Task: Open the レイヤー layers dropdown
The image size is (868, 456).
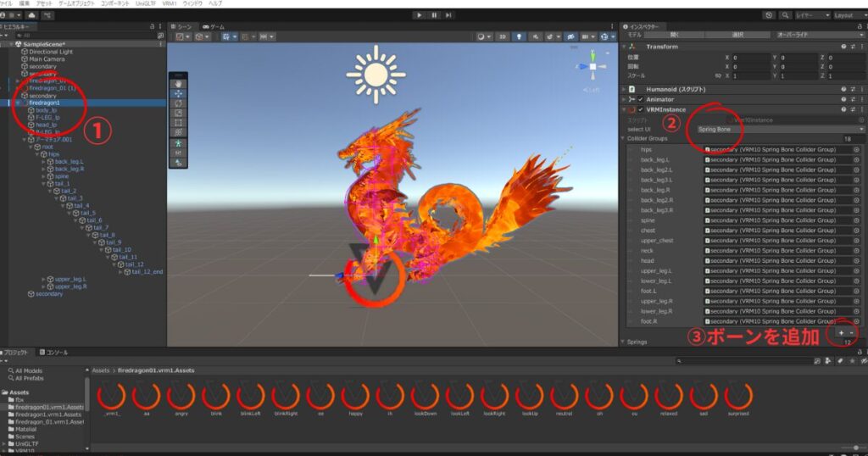Action: point(813,15)
